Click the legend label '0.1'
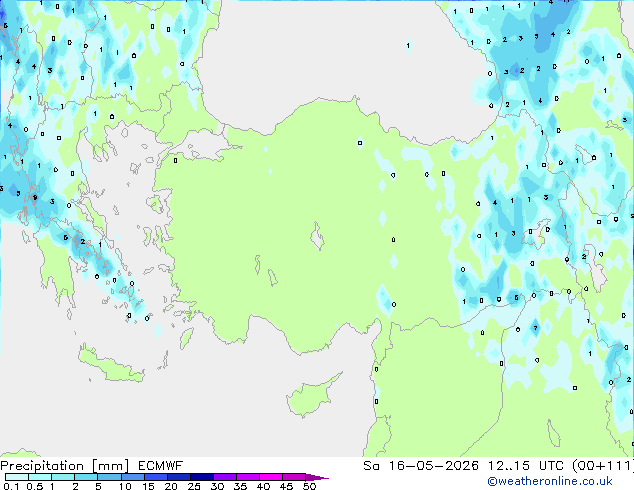634x490 pixels. [11, 486]
